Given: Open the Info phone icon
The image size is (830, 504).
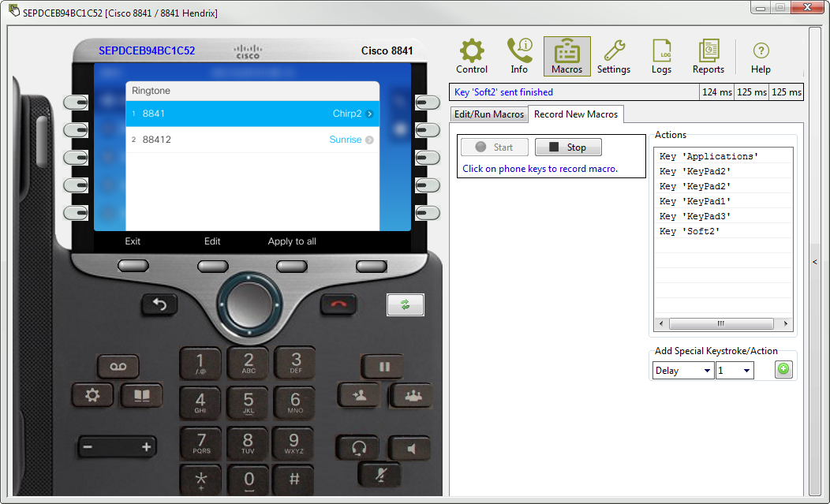Looking at the screenshot, I should click(519, 57).
